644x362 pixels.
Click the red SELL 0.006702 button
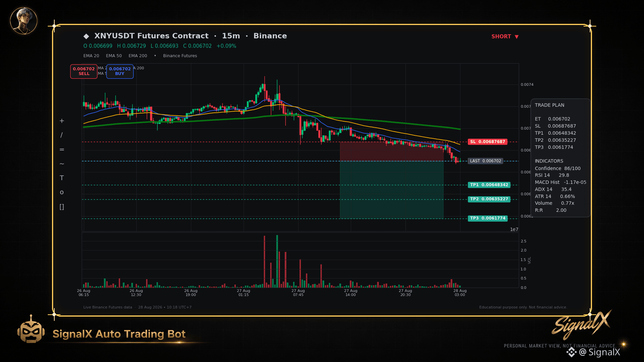[x=84, y=71]
